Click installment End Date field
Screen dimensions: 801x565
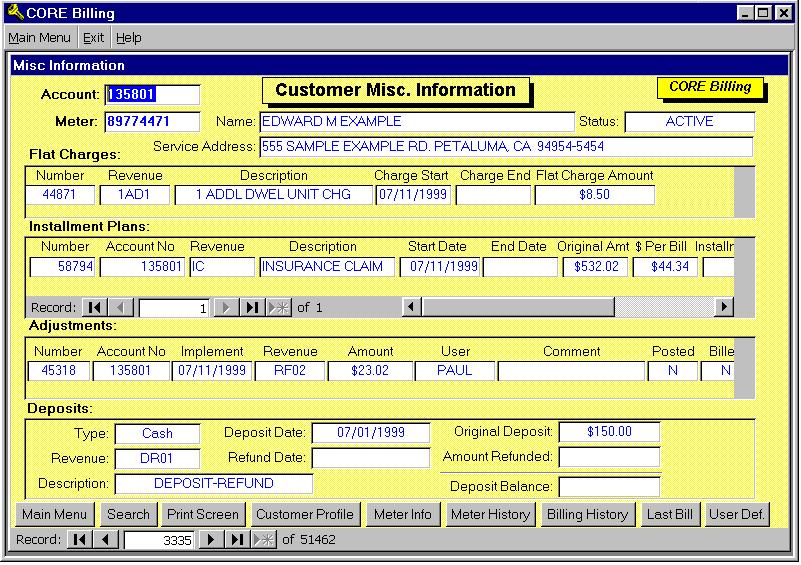pos(520,267)
